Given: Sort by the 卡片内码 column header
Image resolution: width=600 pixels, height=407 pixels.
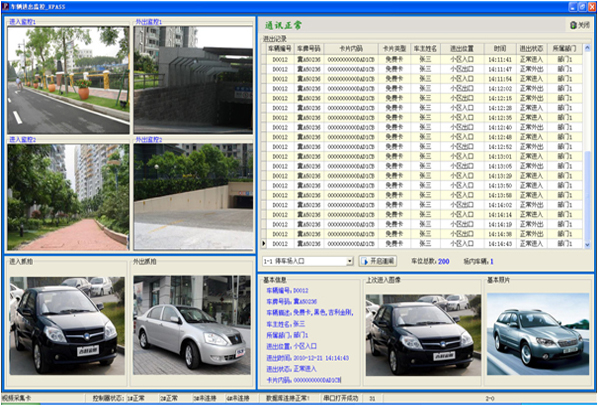Looking at the screenshot, I should pos(351,49).
